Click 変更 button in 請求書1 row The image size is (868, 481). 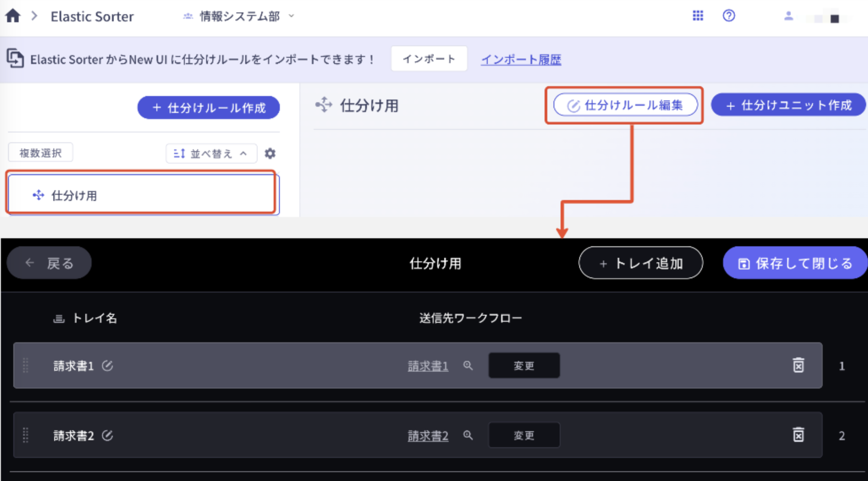click(x=524, y=365)
